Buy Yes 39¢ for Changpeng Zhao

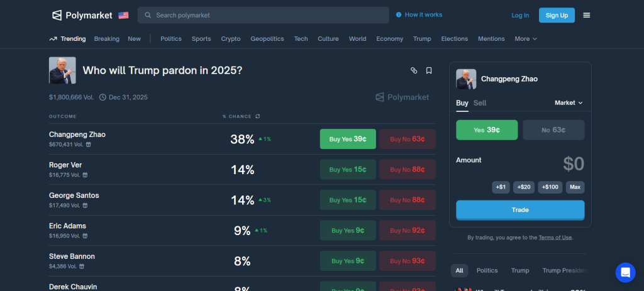(x=348, y=139)
